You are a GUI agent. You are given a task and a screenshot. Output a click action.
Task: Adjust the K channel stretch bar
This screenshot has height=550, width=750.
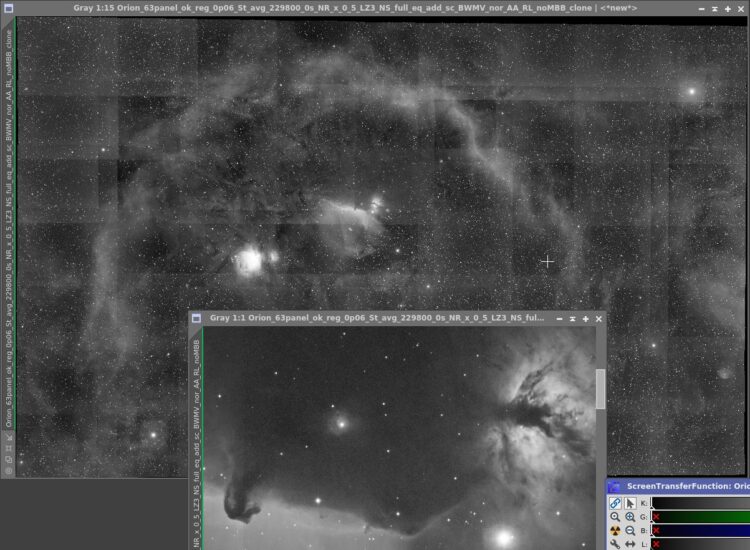tap(700, 503)
